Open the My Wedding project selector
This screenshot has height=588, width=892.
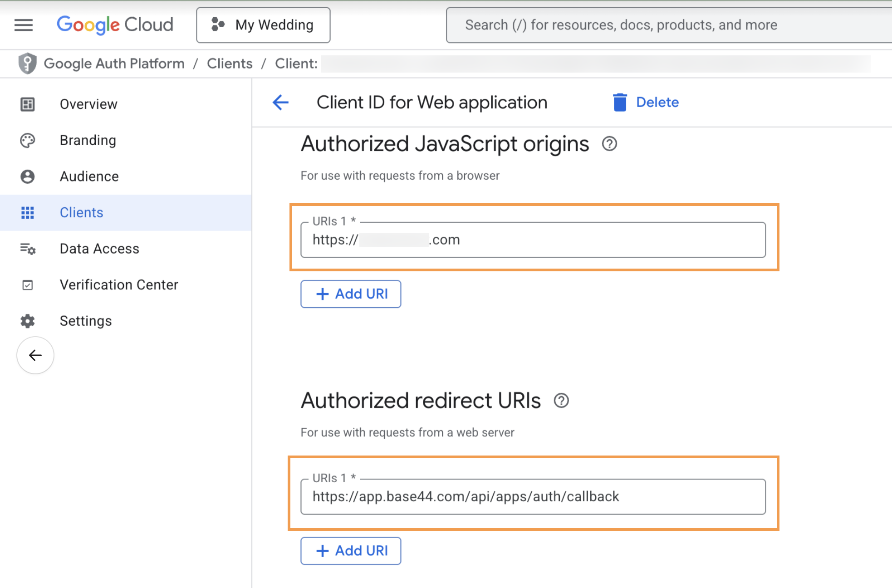tap(263, 25)
